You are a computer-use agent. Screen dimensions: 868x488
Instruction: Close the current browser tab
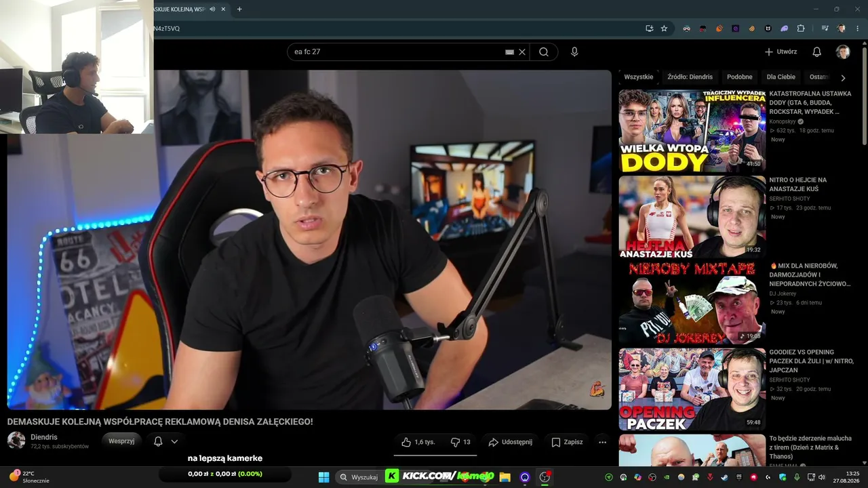[x=223, y=9]
